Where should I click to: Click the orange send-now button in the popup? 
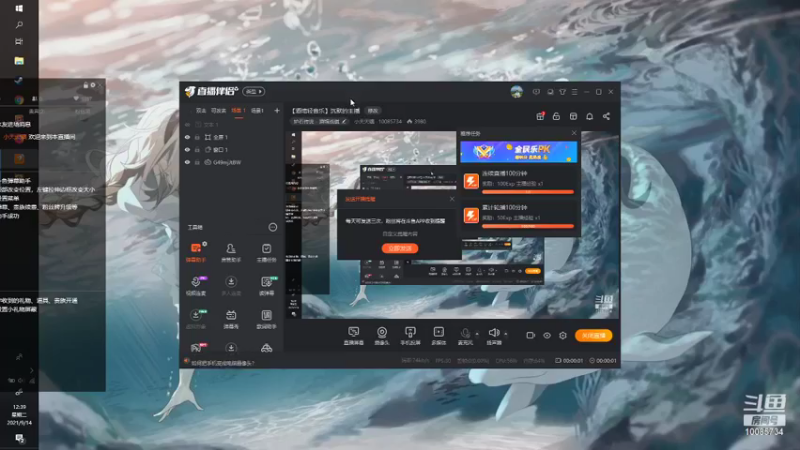point(400,248)
